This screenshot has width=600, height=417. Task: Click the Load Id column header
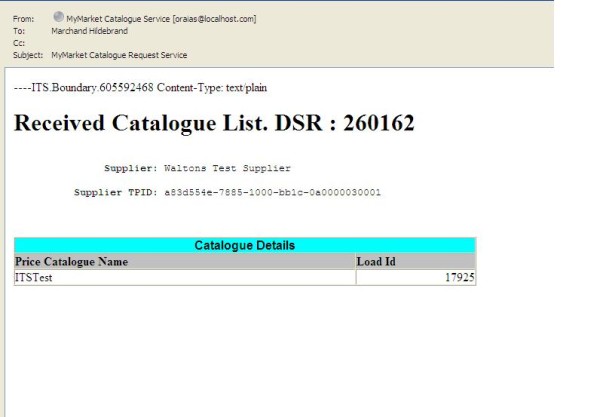tap(378, 262)
